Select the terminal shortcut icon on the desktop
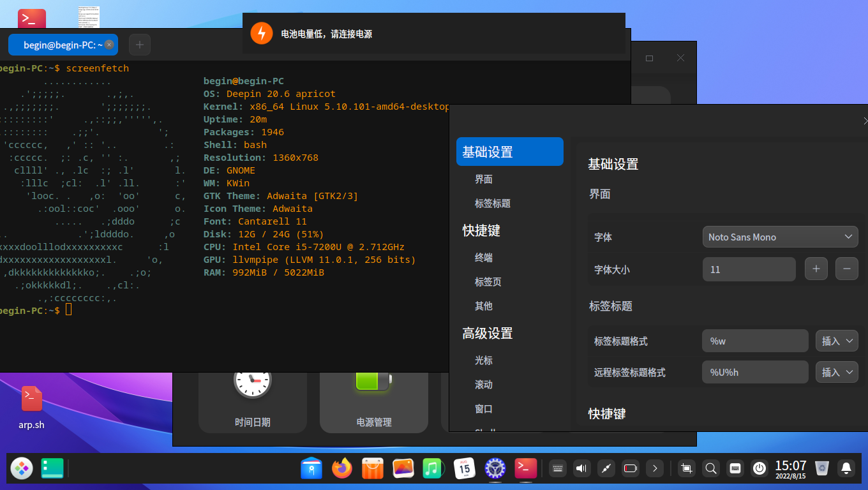 click(x=31, y=18)
